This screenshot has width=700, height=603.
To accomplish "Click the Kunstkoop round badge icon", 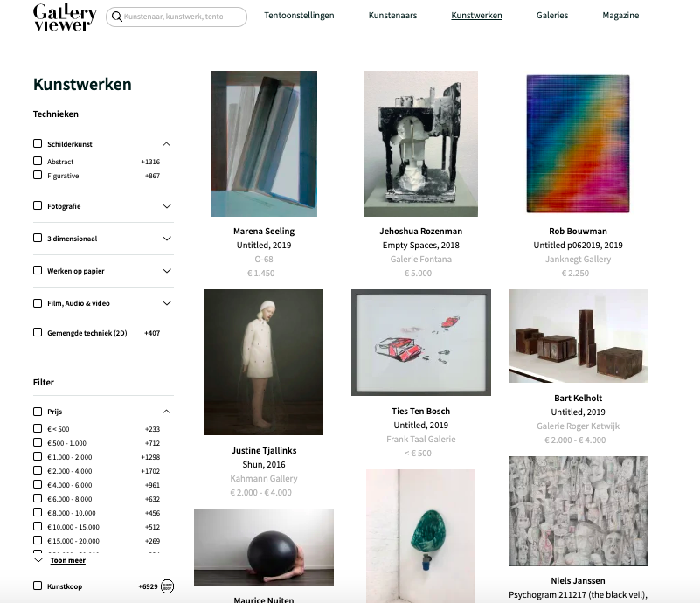I will click(167, 586).
